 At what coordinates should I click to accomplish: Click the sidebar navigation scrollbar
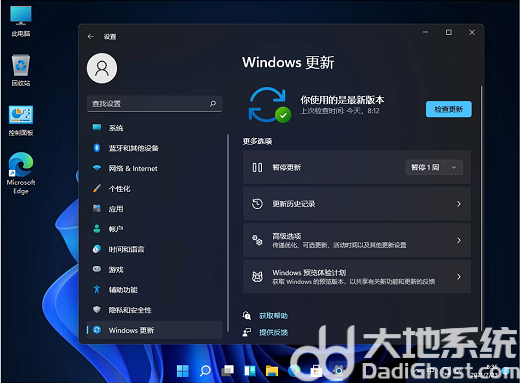point(228,233)
